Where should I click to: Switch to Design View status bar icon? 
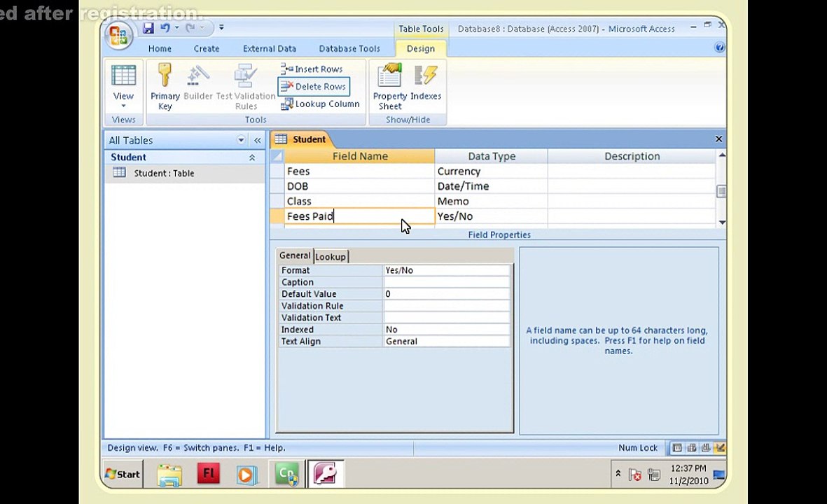coord(720,448)
